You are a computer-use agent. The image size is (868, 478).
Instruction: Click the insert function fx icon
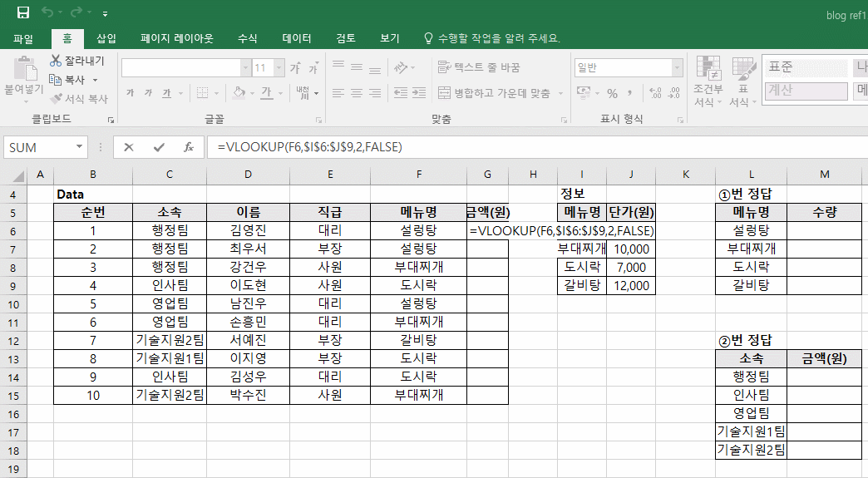point(189,147)
